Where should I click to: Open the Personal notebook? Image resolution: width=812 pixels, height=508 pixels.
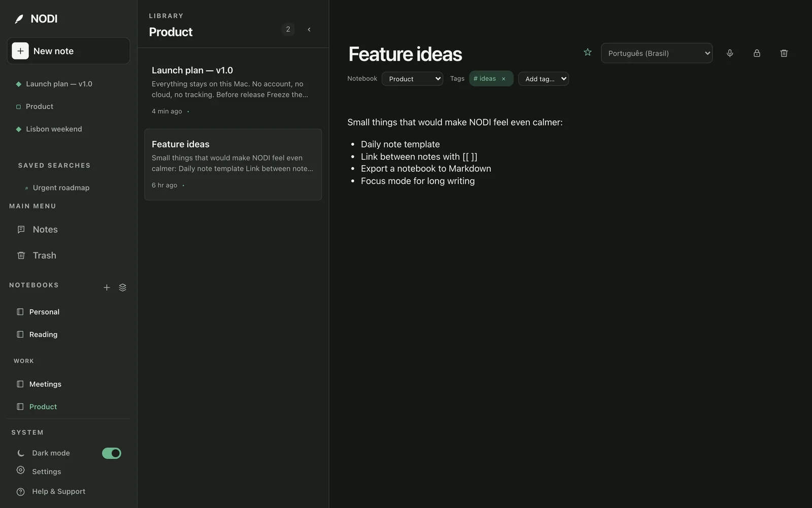44,312
